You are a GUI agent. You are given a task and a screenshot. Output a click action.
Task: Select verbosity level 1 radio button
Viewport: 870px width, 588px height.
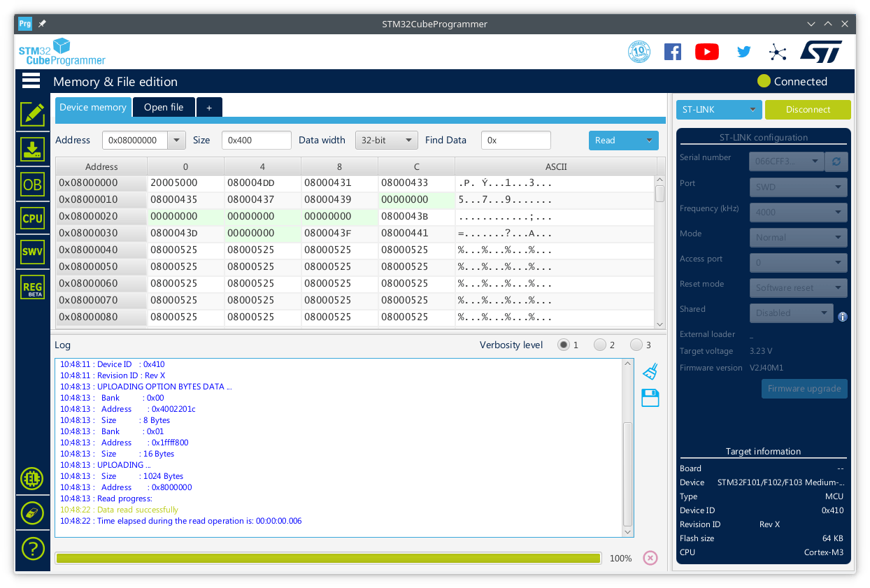coord(564,345)
